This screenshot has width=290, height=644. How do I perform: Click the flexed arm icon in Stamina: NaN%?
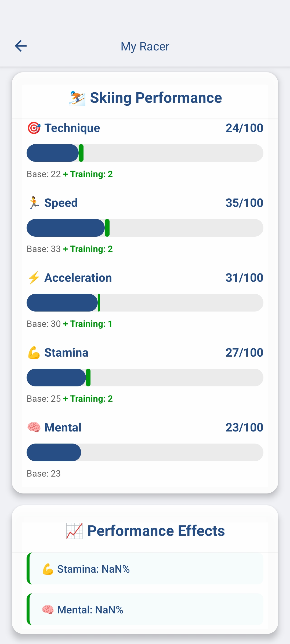[48, 569]
